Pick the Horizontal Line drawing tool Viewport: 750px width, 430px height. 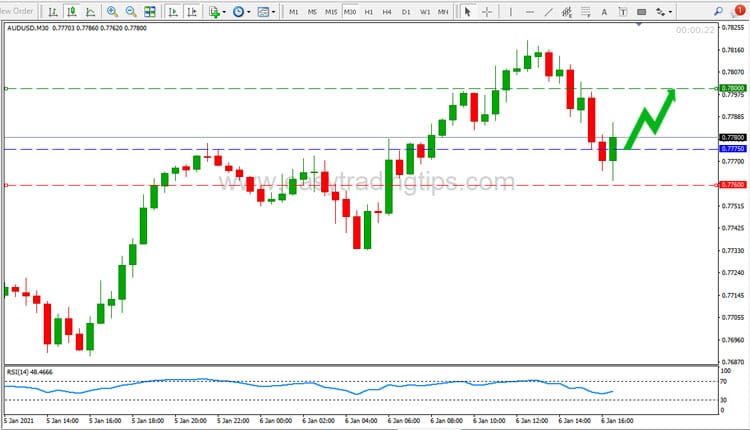(x=529, y=12)
